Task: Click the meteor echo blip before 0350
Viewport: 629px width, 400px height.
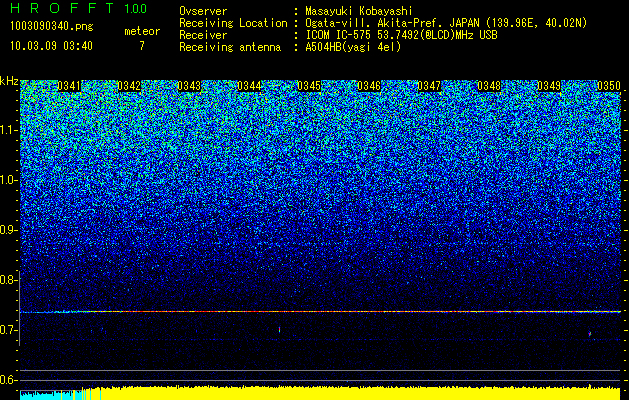Action: point(590,333)
